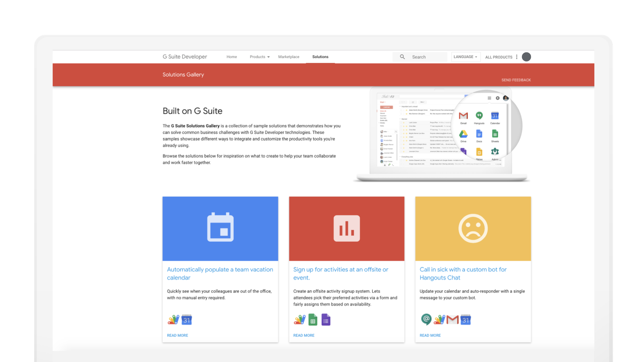Click the ALL PRODUCTS link
644x362 pixels.
tap(499, 57)
